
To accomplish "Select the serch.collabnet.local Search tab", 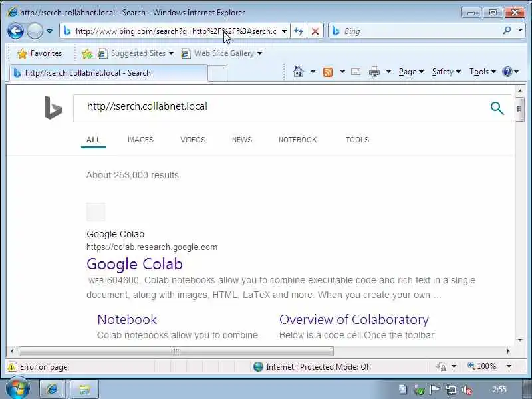I will coord(108,73).
